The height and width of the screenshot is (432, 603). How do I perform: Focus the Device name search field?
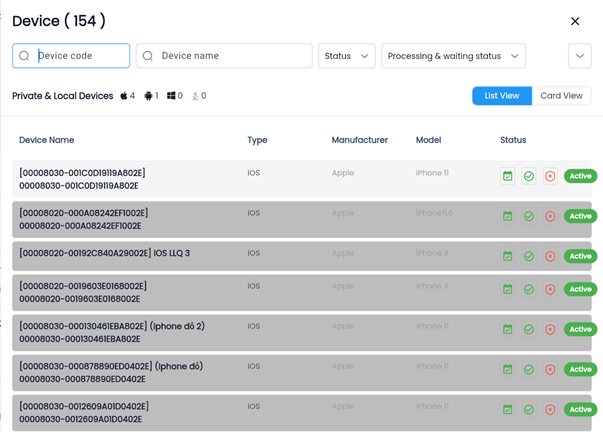230,56
